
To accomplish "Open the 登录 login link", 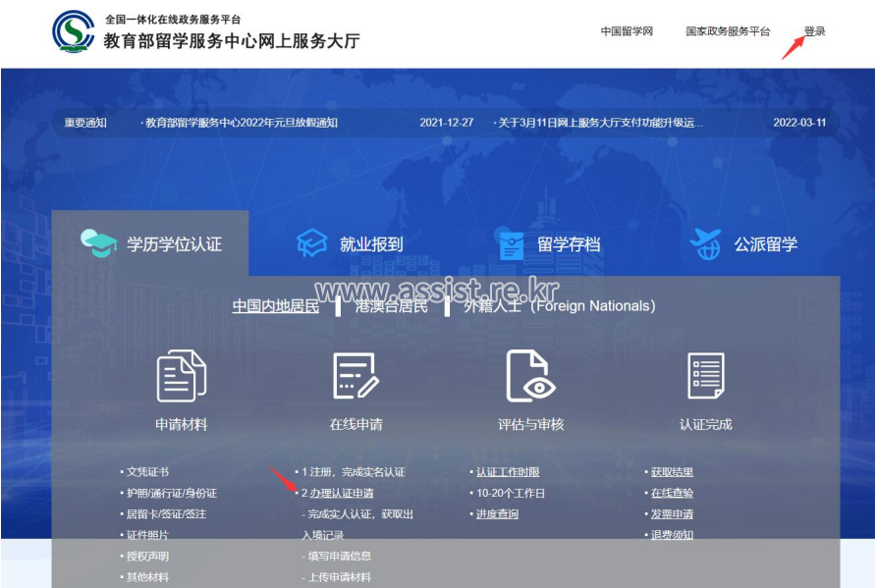I will (814, 31).
